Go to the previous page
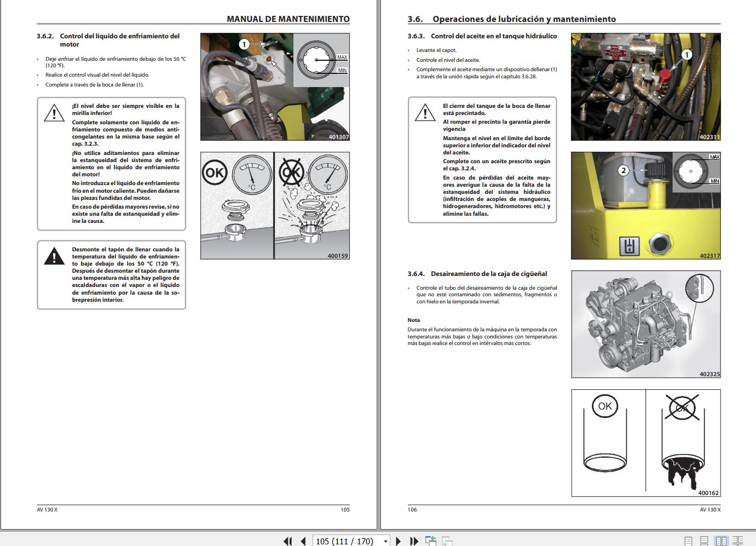This screenshot has width=756, height=546. pyautogui.click(x=303, y=541)
